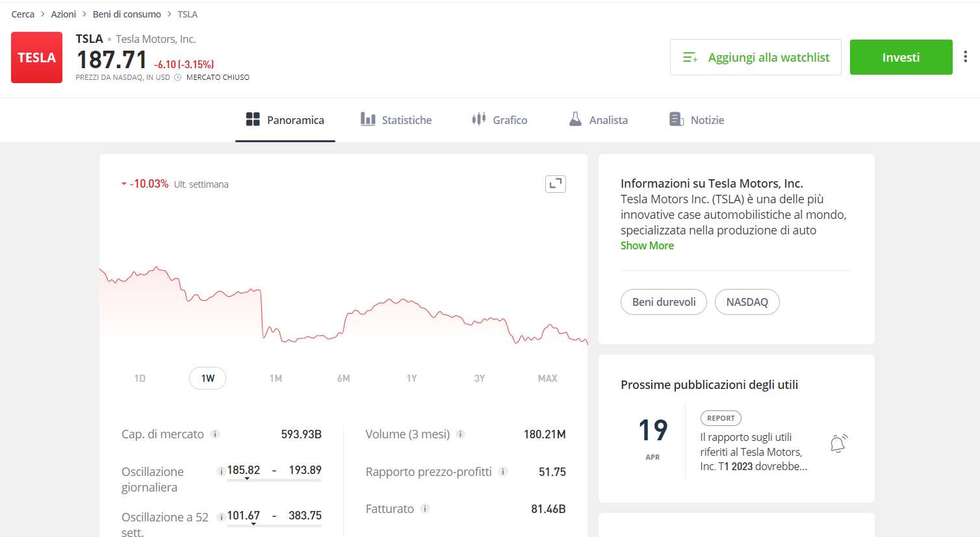Click the Grafico candlestick icon
Image resolution: width=980 pixels, height=537 pixels.
point(479,119)
